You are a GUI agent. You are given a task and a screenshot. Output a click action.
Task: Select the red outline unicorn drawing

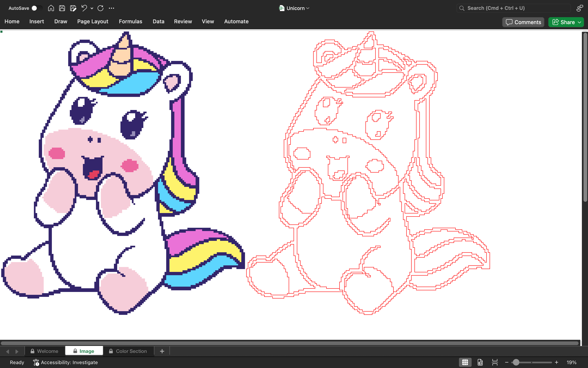[x=368, y=173]
